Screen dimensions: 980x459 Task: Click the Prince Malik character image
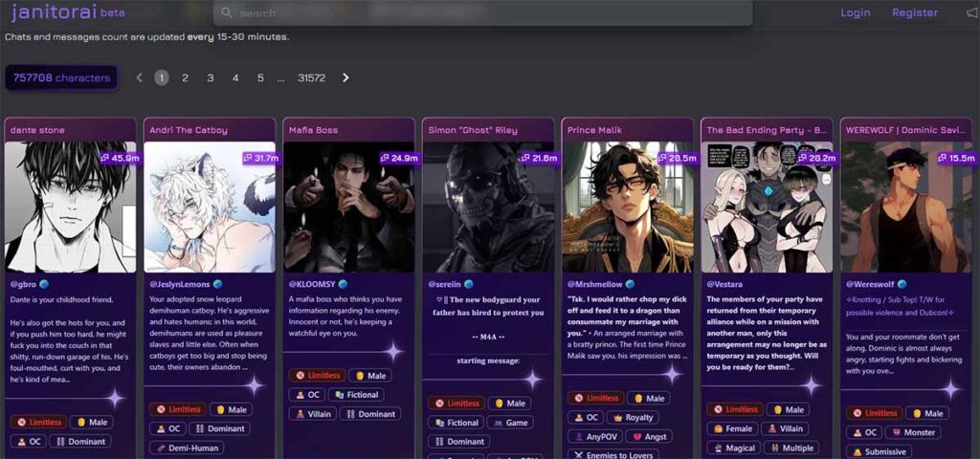(628, 207)
